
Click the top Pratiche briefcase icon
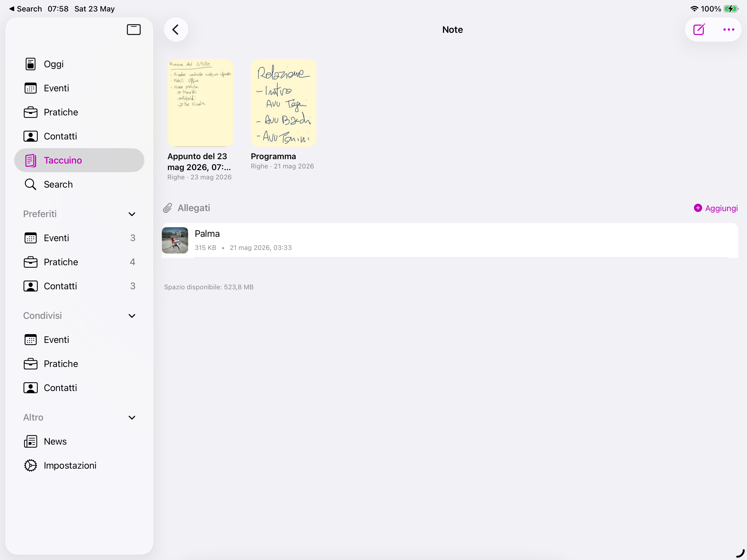coord(30,112)
